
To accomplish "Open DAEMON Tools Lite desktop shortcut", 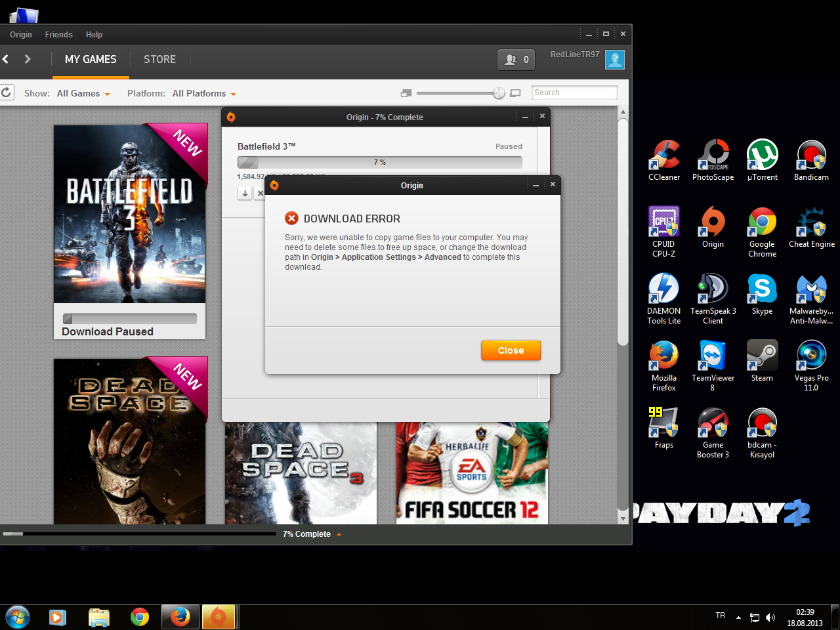I will 664,299.
